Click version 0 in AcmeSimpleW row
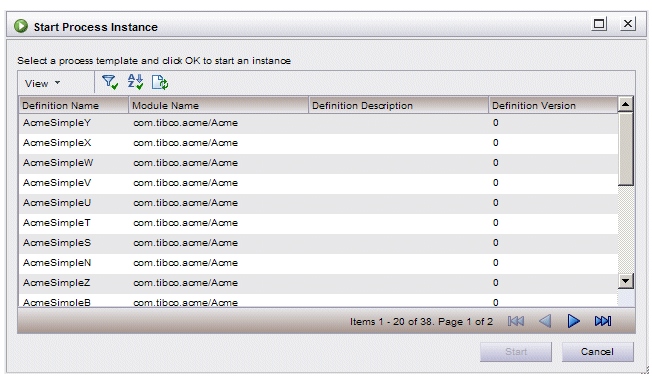Viewport: 652px width, 383px height. click(x=496, y=163)
